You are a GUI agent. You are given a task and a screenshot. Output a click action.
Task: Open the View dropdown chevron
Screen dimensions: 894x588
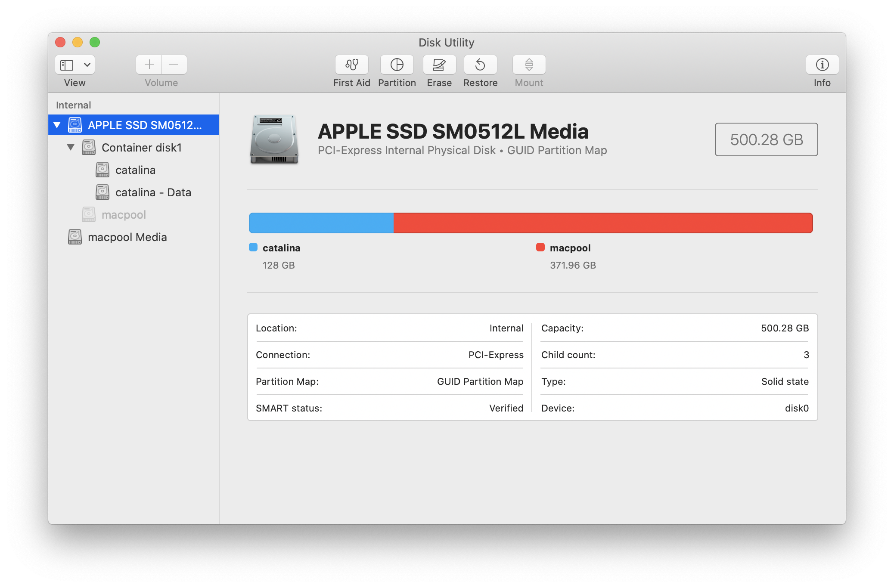pyautogui.click(x=87, y=65)
